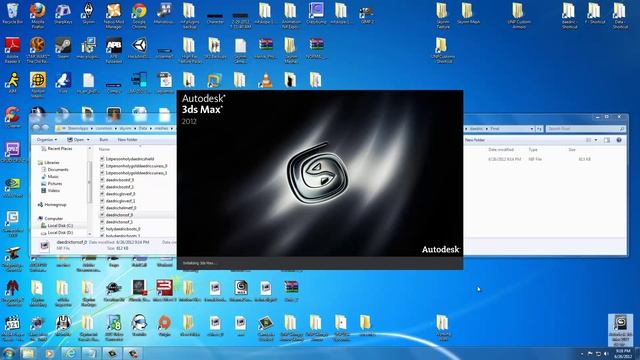Open the nif plugins backup folder
This screenshot has width=640, height=360.
[x=189, y=15]
